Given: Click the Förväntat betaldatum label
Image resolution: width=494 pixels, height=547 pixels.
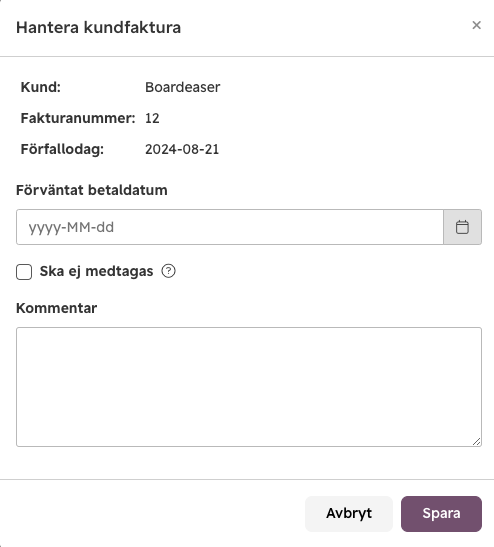Looking at the screenshot, I should tap(92, 190).
